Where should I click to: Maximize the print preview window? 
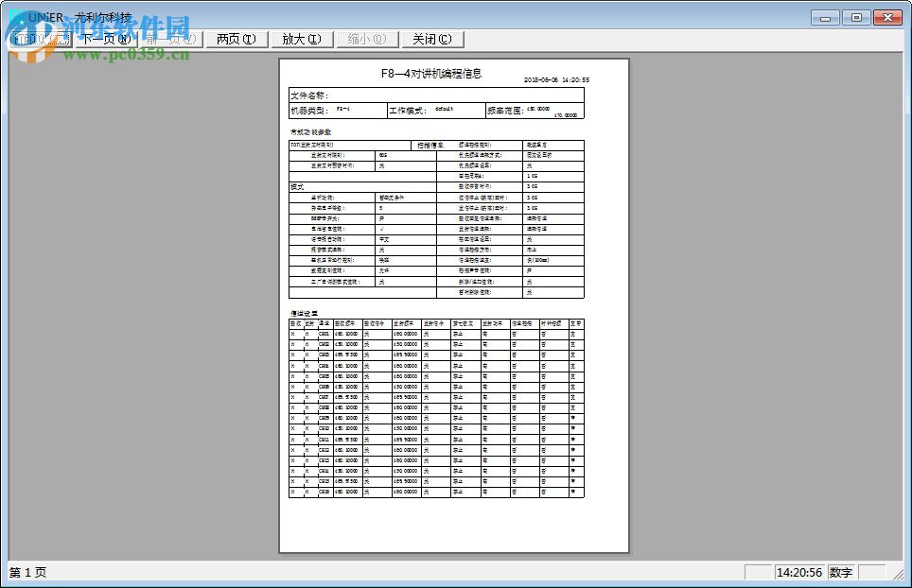click(856, 18)
